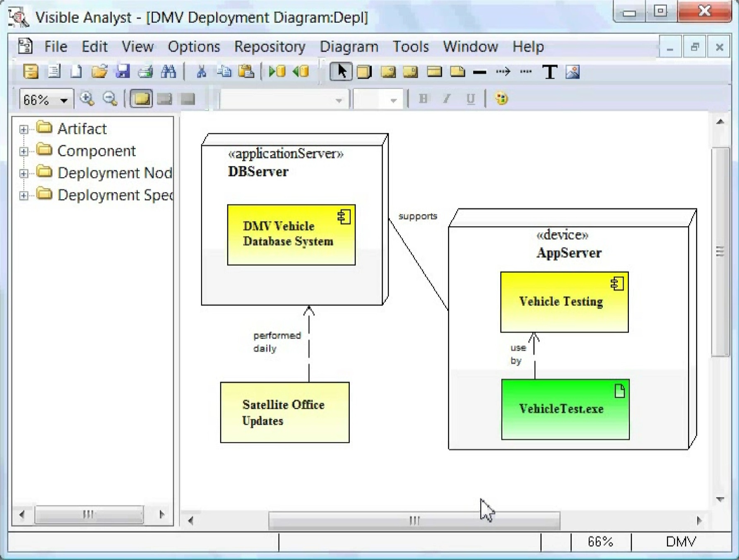Select the Text tool T icon
The height and width of the screenshot is (560, 739).
550,72
